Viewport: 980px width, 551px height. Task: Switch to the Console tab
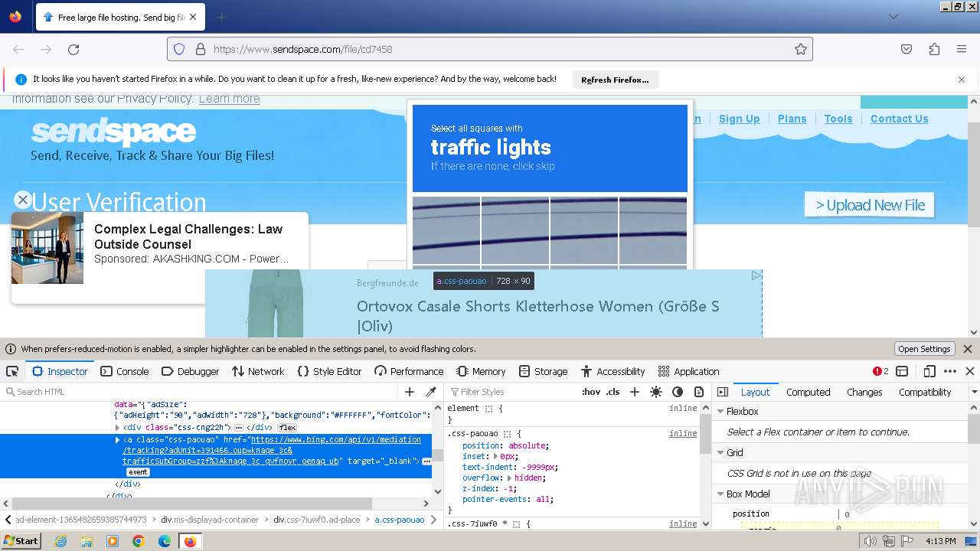click(125, 371)
